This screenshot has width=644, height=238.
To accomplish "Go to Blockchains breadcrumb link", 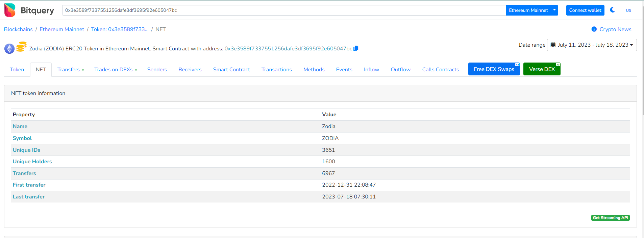I will click(18, 29).
